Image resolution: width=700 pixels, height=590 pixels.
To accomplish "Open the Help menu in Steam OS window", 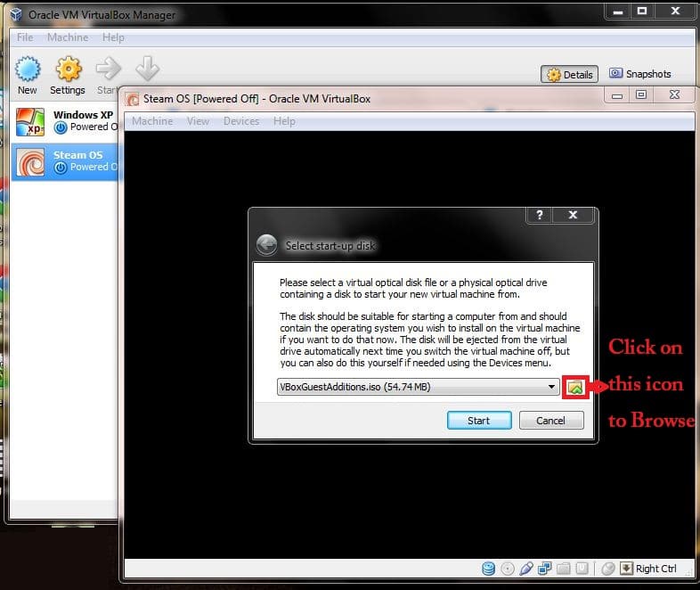I will [x=284, y=121].
